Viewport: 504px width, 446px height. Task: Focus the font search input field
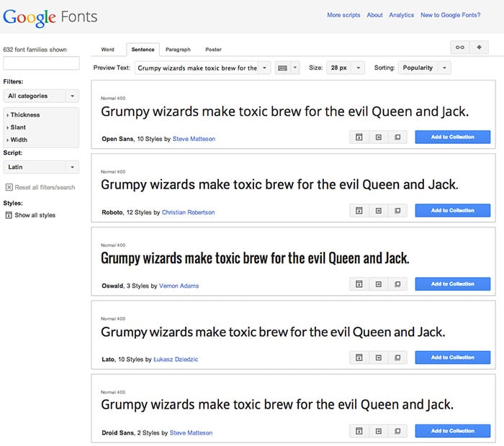tap(41, 63)
